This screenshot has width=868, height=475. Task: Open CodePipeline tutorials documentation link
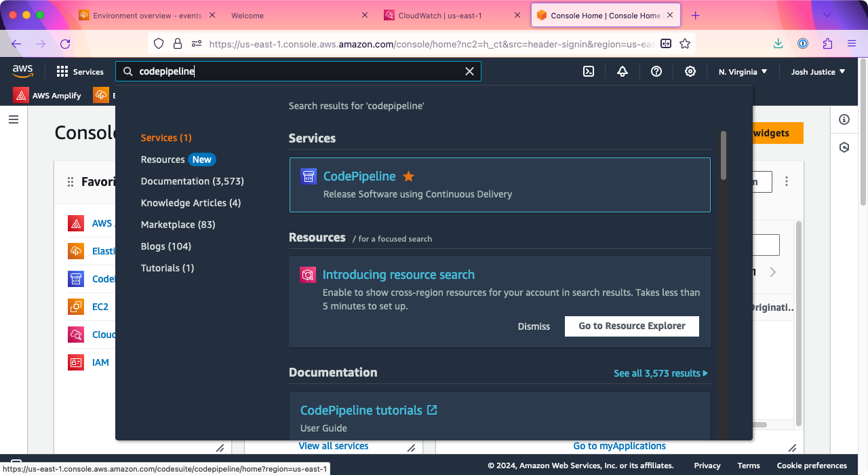(361, 411)
